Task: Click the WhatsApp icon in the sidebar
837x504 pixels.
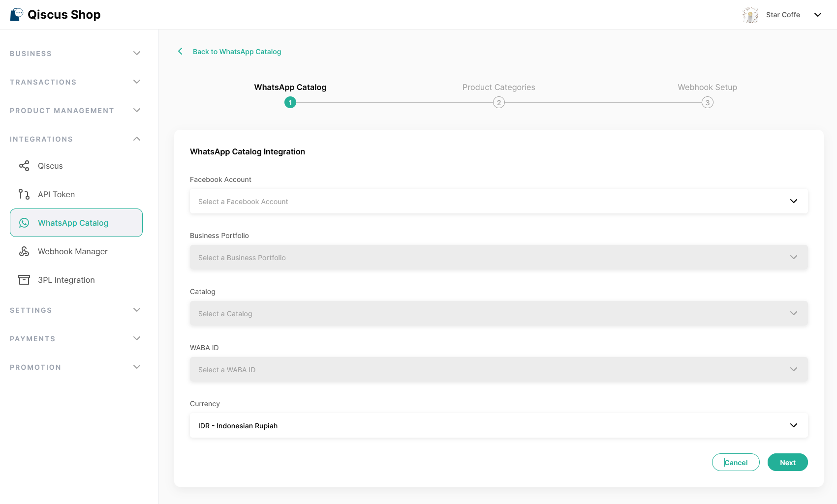Action: pos(24,223)
